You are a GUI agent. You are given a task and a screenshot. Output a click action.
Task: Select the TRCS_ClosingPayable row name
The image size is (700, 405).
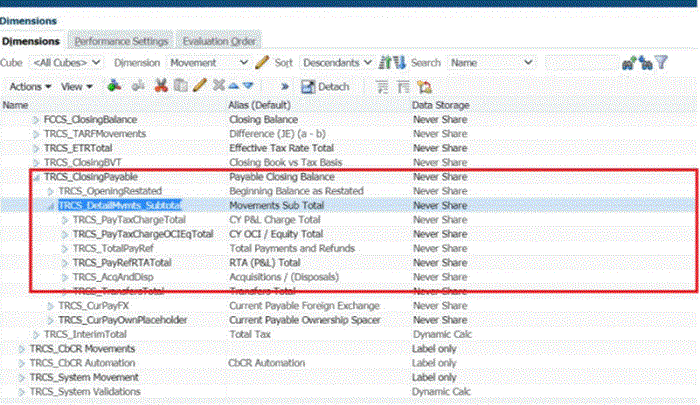click(91, 177)
